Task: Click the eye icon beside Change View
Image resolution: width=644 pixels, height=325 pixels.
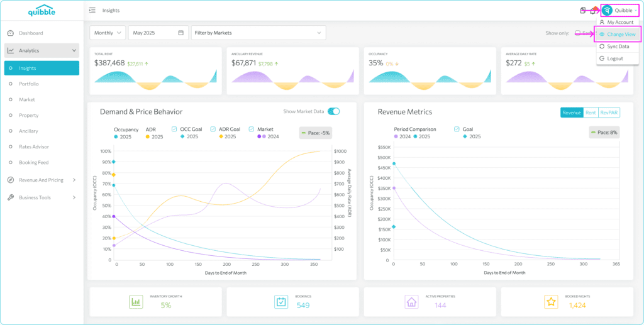Action: pos(602,35)
